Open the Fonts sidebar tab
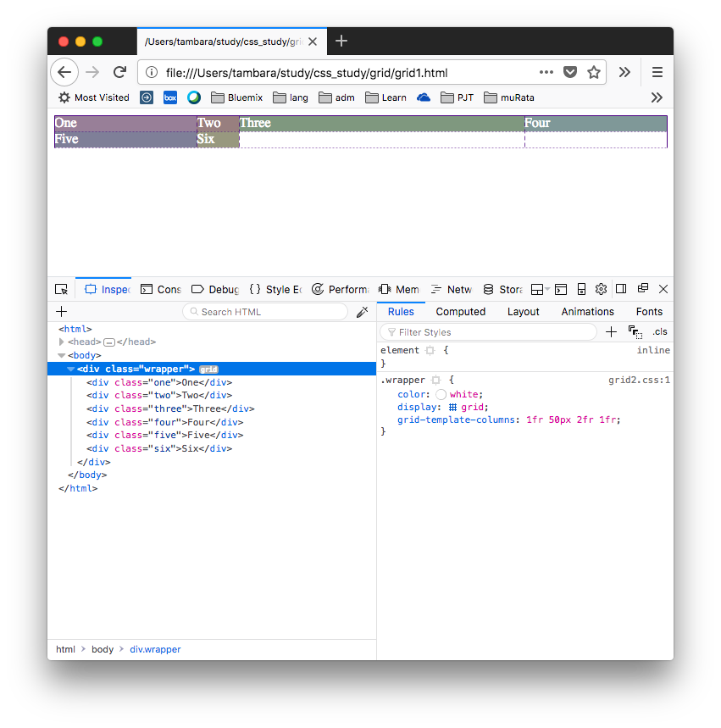The image size is (721, 728). (x=649, y=312)
